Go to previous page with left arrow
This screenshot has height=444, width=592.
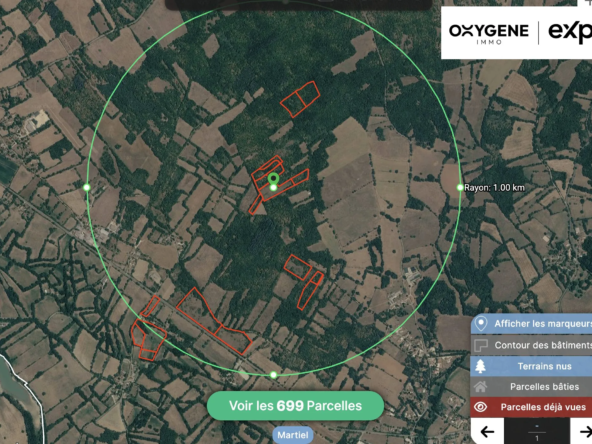click(487, 431)
